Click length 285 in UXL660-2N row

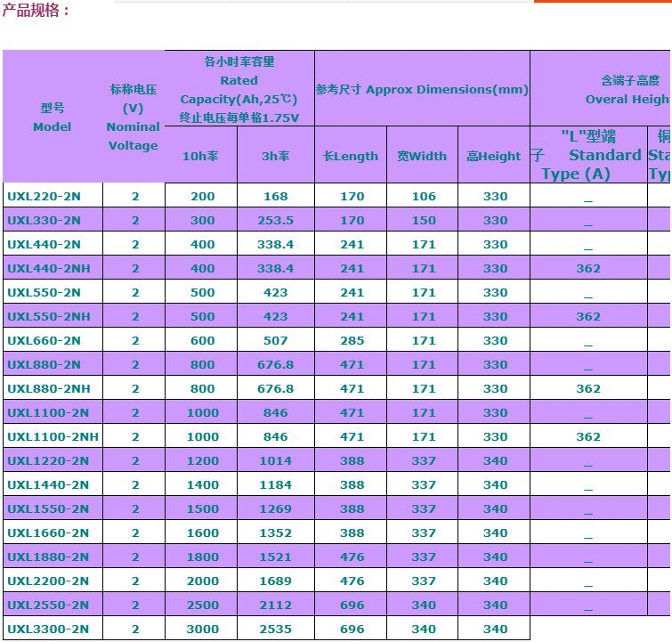point(352,340)
